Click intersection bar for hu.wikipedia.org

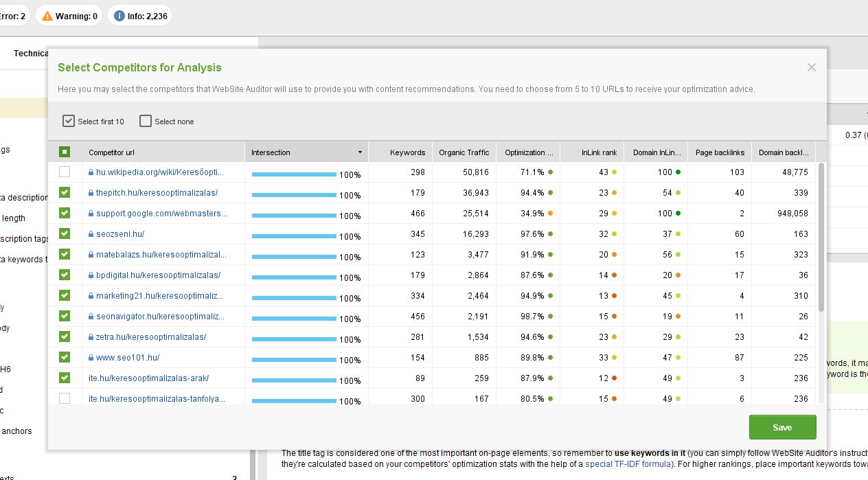pos(294,174)
